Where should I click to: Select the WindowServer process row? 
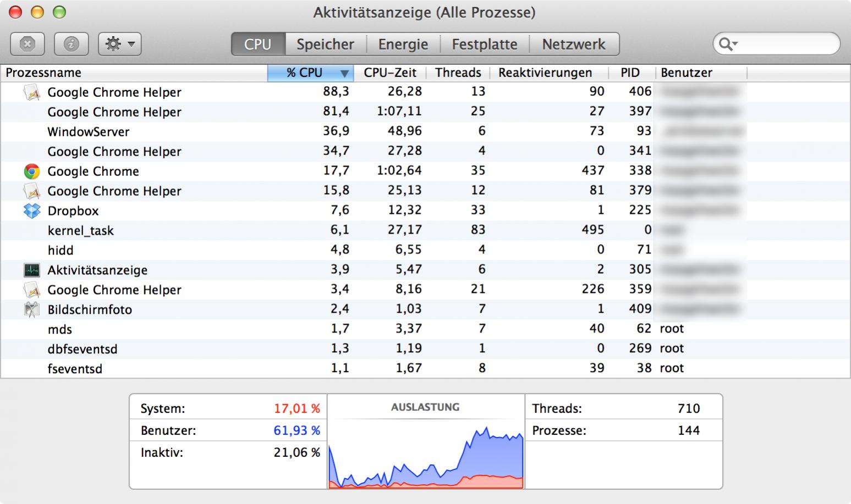pyautogui.click(x=425, y=132)
